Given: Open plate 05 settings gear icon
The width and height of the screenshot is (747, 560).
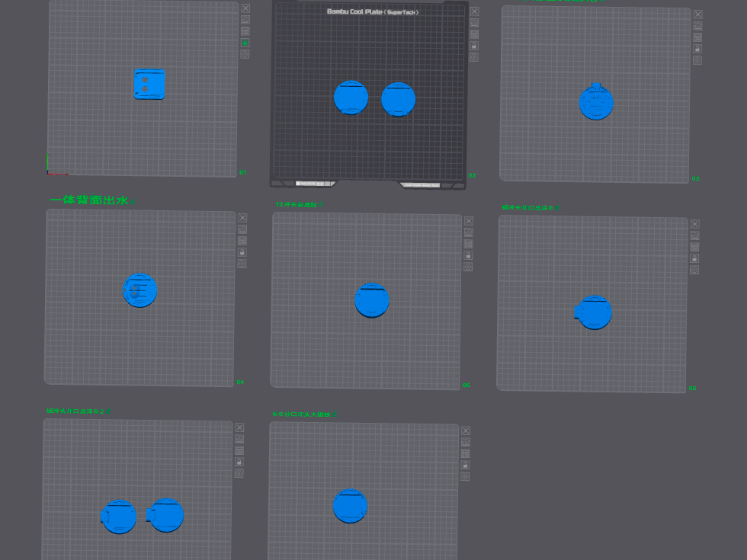Looking at the screenshot, I should (x=469, y=266).
